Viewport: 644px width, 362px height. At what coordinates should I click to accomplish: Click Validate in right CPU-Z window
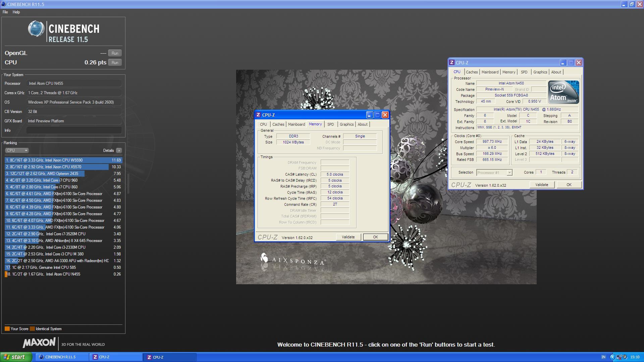pos(542,185)
